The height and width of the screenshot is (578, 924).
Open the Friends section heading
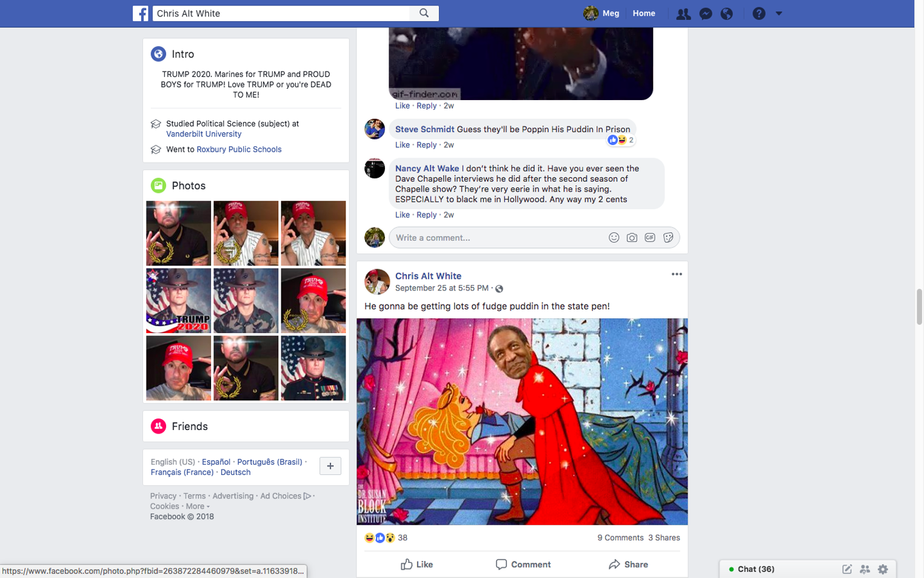click(190, 426)
